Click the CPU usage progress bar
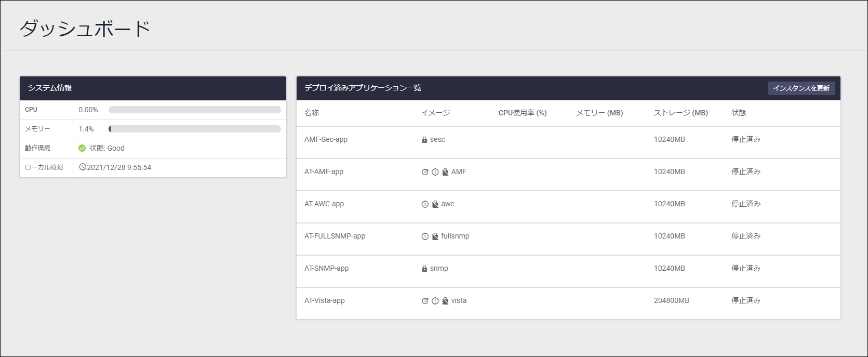868x357 pixels. tap(195, 110)
